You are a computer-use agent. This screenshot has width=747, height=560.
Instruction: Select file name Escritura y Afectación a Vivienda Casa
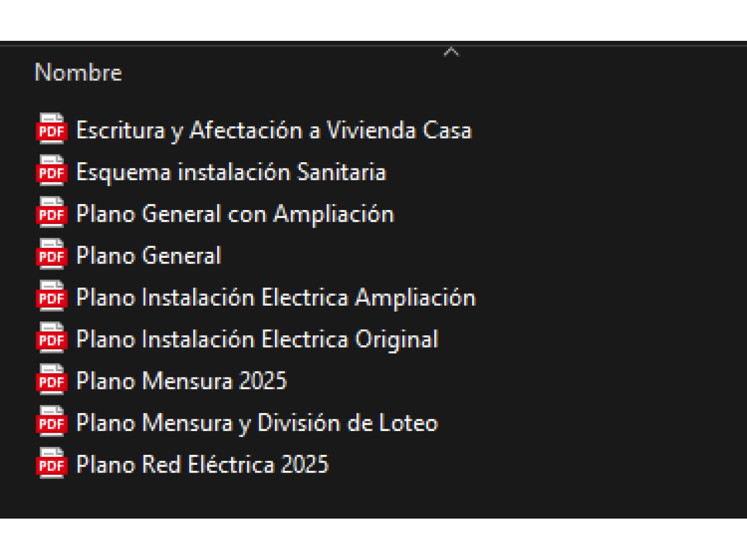coord(273,130)
